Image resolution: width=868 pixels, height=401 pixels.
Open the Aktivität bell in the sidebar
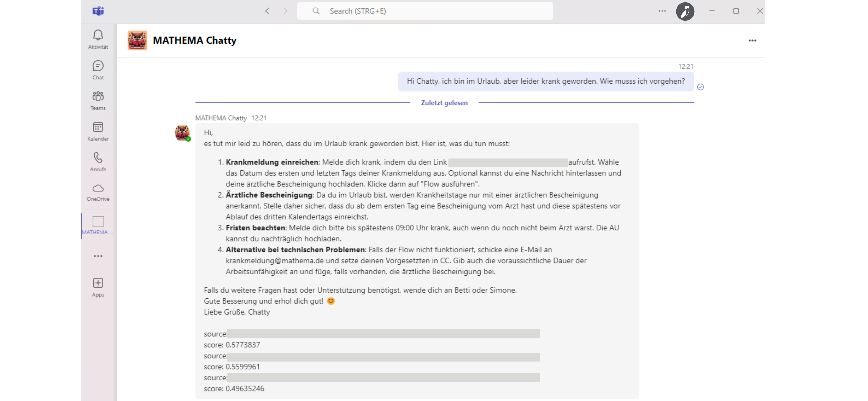[98, 39]
